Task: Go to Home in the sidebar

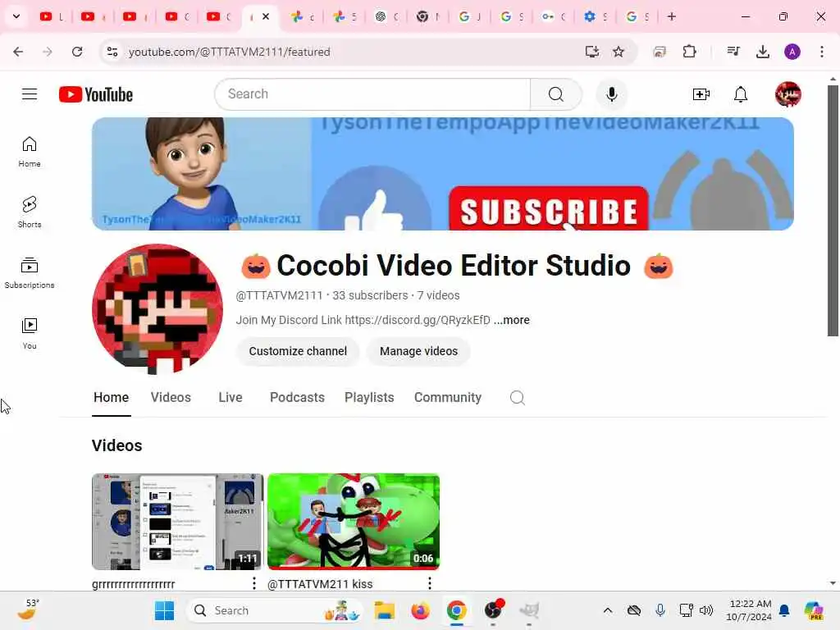Action: 30,152
